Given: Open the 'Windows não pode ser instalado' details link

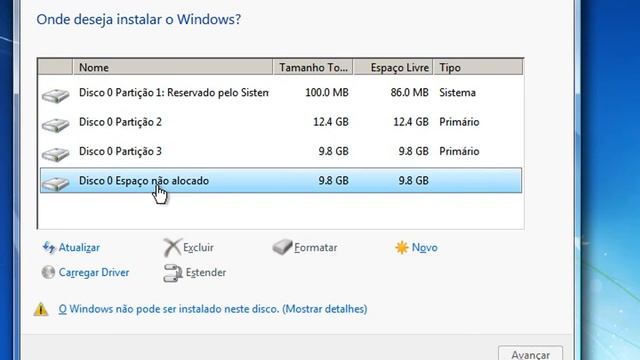Looking at the screenshot, I should pos(213,309).
